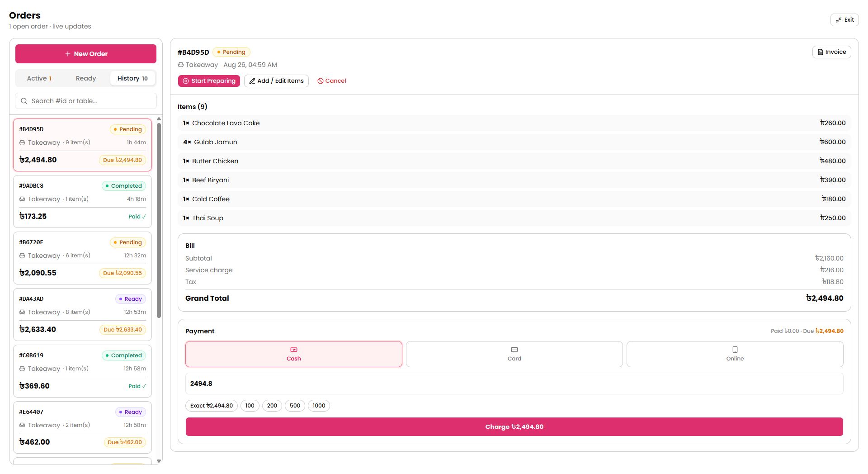This screenshot has height=474, width=868.
Task: Click takeaway icon on order #DA43AD card
Action: point(22,312)
